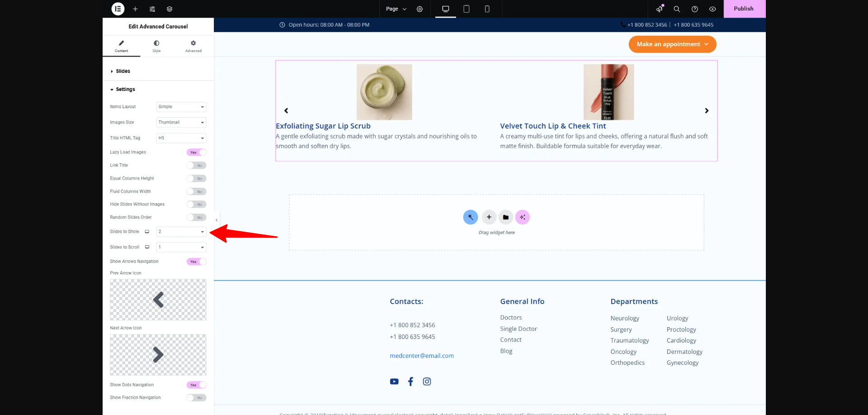Click the Prev Arrow Icon preview
This screenshot has height=415, width=868.
click(158, 300)
